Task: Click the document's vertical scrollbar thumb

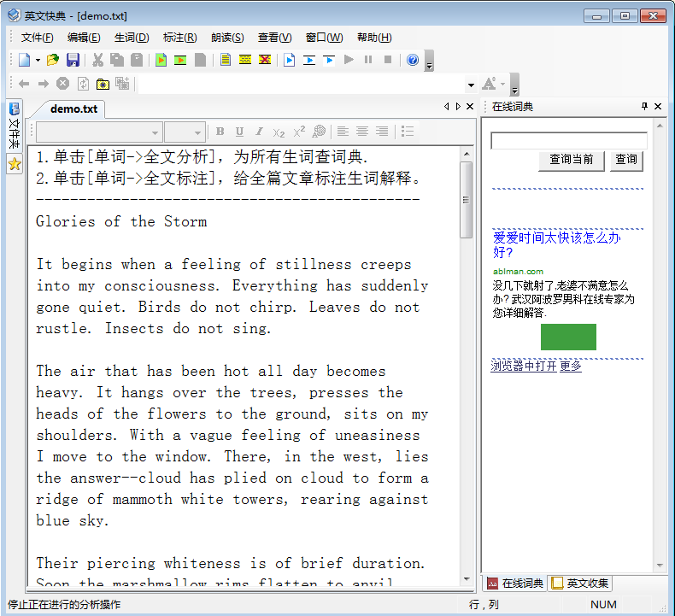Action: click(466, 199)
